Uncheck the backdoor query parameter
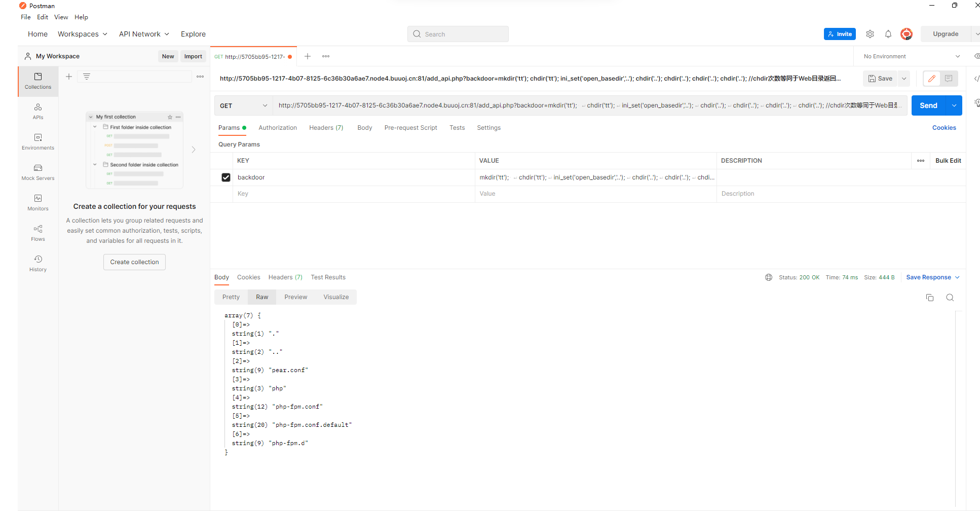This screenshot has height=511, width=980. click(226, 177)
